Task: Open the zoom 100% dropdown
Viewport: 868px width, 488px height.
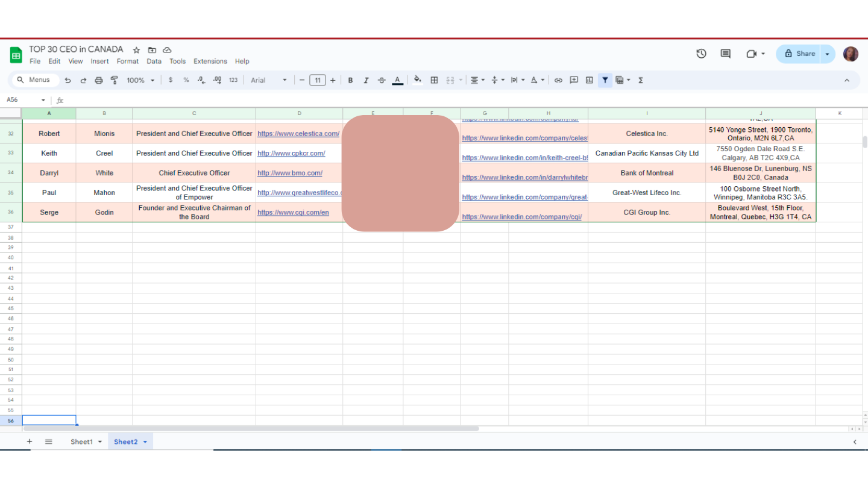Action: 140,80
